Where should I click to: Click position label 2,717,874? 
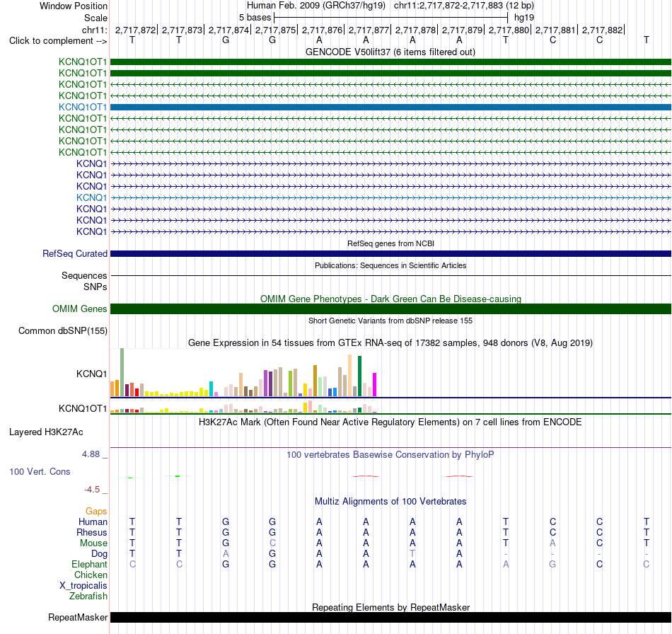tap(229, 30)
